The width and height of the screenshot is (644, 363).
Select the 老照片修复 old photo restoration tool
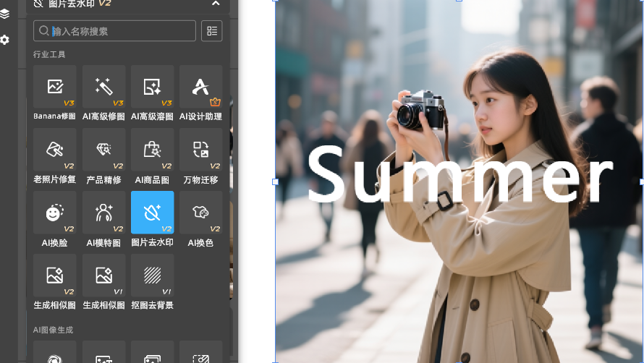(x=54, y=150)
